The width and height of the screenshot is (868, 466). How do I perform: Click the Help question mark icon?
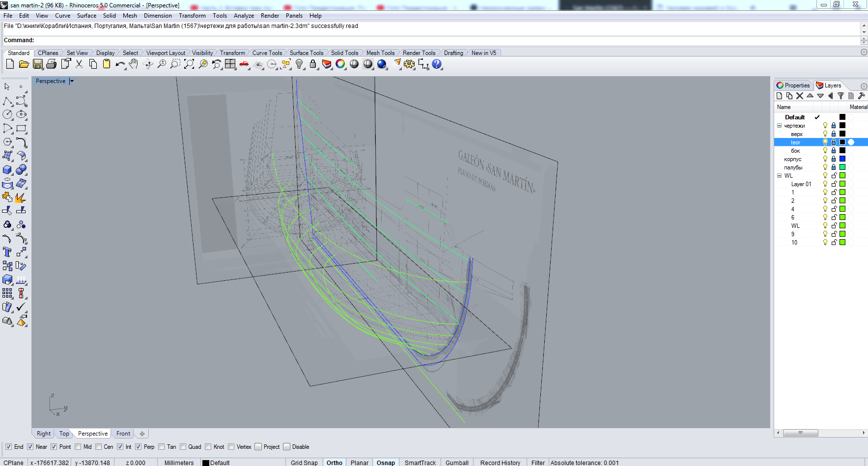[x=437, y=64]
